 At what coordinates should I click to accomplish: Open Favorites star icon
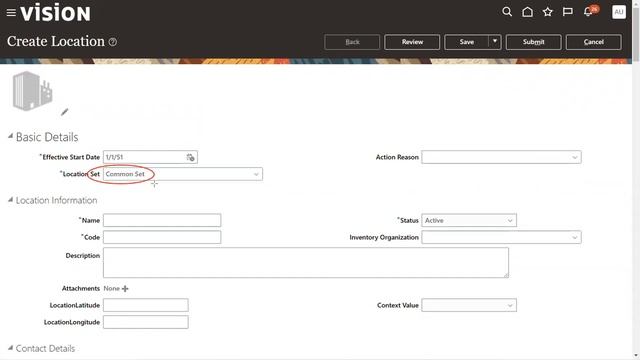[x=547, y=12]
